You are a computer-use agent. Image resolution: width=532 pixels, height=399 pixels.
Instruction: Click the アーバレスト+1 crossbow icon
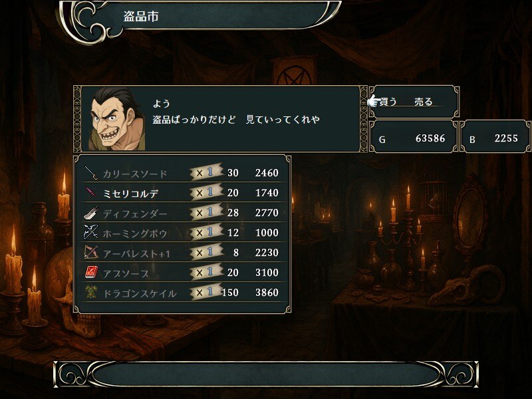tap(91, 252)
